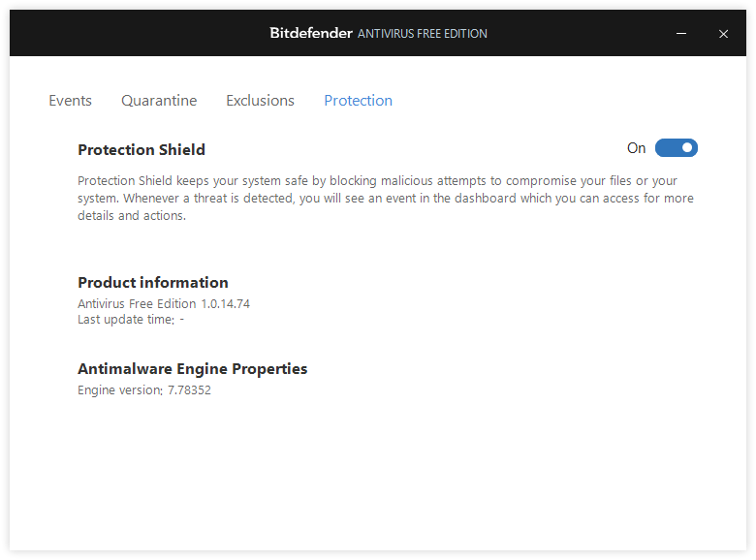Viewport: 756px width, 560px height.
Task: Select the Protection tab
Action: tap(358, 101)
